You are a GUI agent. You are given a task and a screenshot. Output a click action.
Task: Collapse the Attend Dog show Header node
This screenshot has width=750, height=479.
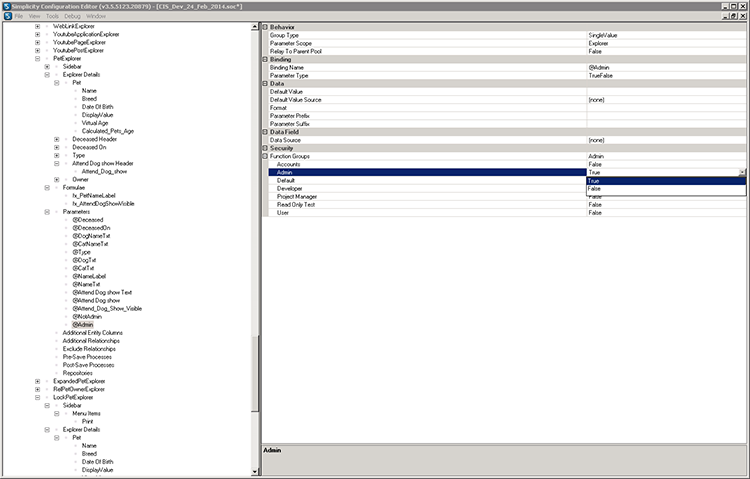(56, 163)
